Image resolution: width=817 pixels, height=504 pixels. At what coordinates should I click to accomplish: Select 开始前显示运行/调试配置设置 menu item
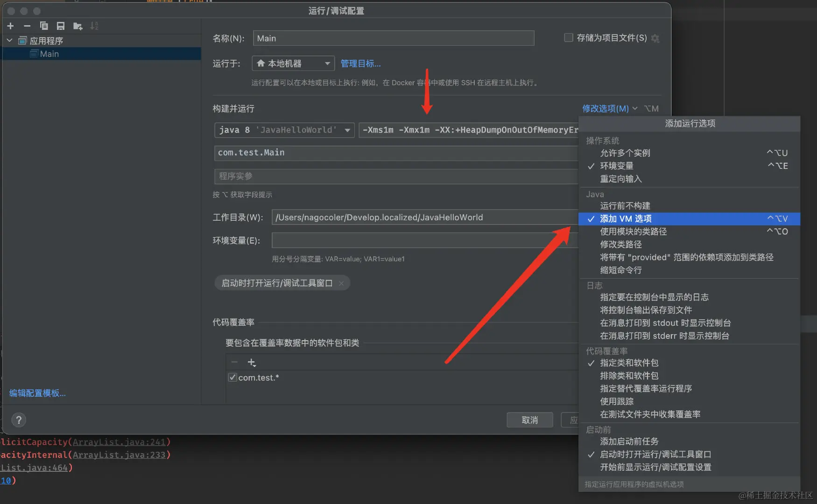(689, 467)
